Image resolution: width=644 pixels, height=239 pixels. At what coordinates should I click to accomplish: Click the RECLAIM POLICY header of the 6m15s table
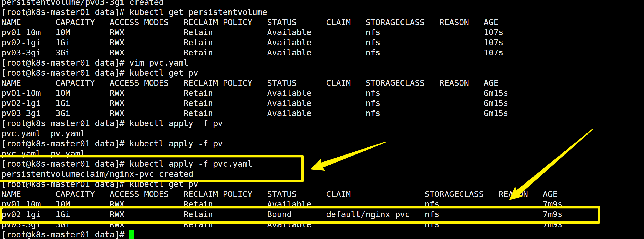[218, 83]
